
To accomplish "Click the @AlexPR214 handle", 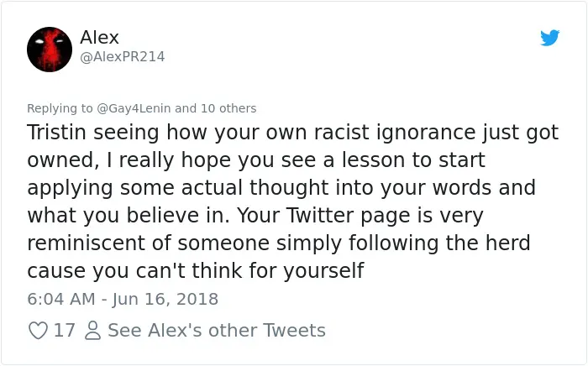I will point(123,57).
